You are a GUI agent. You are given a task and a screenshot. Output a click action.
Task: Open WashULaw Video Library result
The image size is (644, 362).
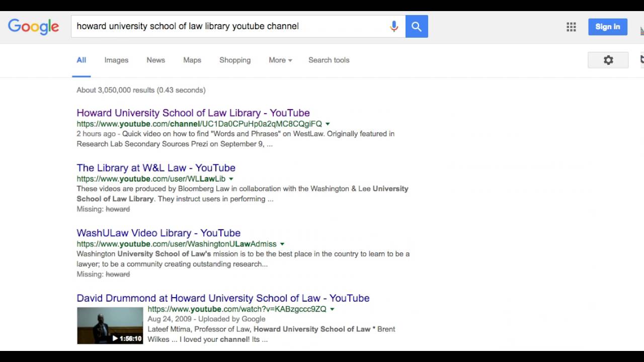point(158,233)
